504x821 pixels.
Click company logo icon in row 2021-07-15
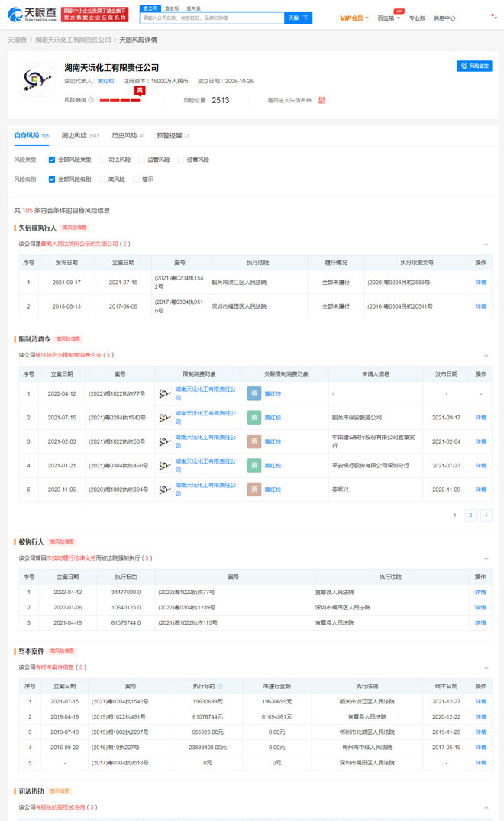(x=166, y=418)
